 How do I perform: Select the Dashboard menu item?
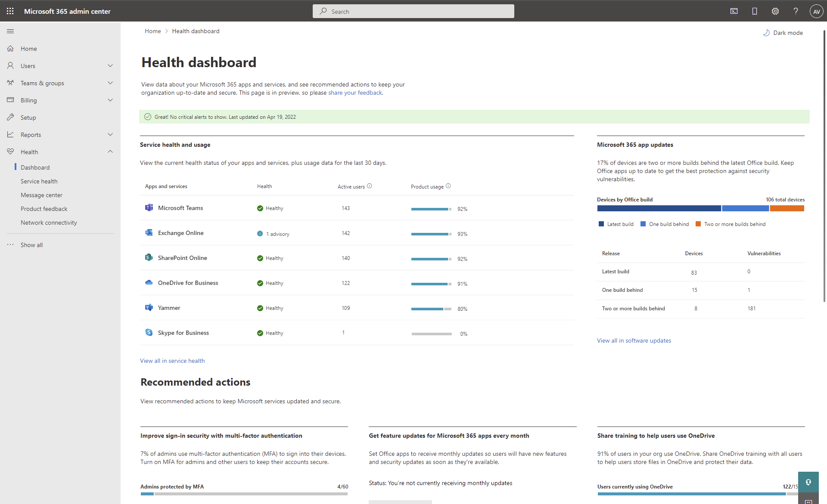point(35,167)
